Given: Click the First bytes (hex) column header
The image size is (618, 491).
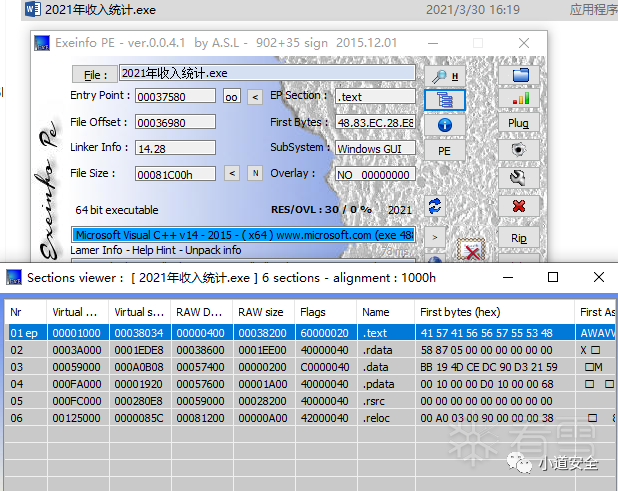Looking at the screenshot, I should 495,312.
